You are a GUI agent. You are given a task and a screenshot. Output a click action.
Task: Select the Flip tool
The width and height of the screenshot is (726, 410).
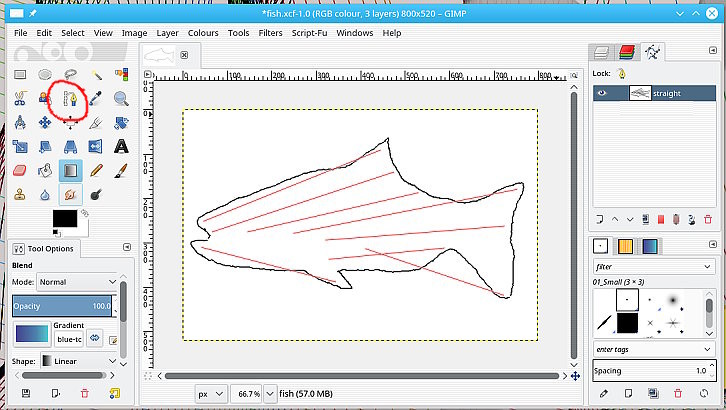click(96, 147)
